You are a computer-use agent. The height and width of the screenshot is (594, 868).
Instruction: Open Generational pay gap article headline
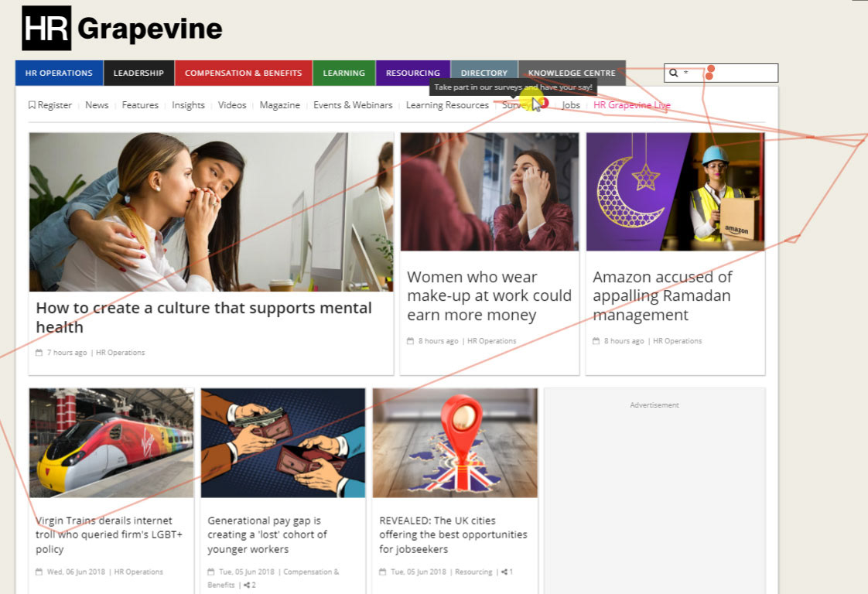tap(268, 534)
